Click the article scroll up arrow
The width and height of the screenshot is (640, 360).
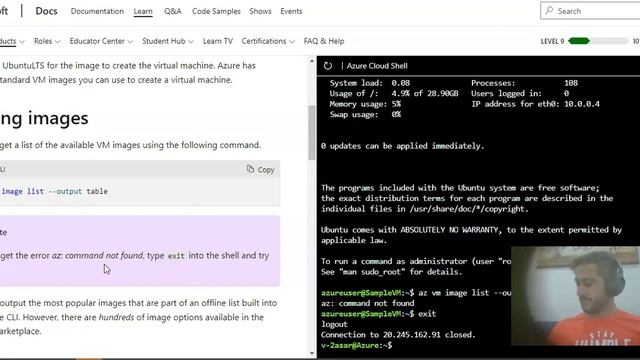312,61
